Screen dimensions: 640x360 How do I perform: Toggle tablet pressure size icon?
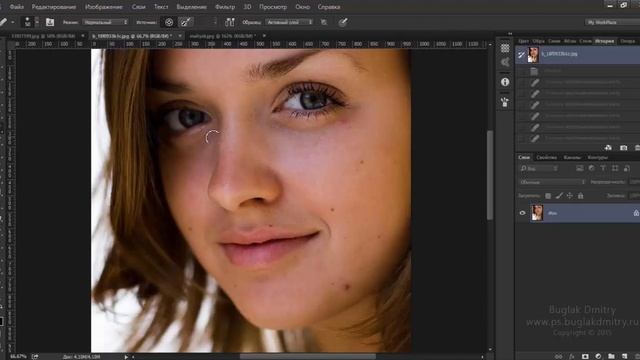pyautogui.click(x=343, y=22)
